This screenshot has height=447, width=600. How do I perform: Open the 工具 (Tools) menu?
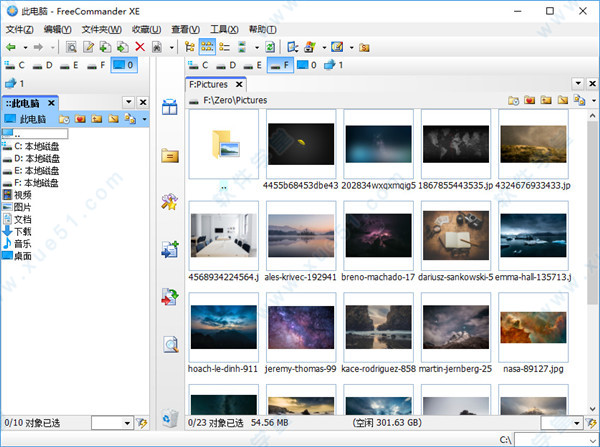[x=223, y=29]
